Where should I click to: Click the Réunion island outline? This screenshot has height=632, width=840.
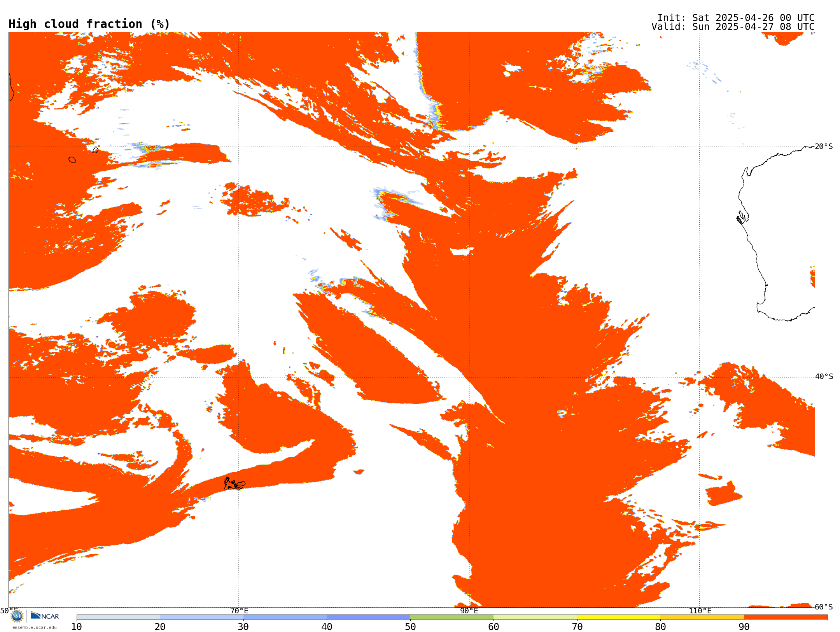tap(72, 160)
